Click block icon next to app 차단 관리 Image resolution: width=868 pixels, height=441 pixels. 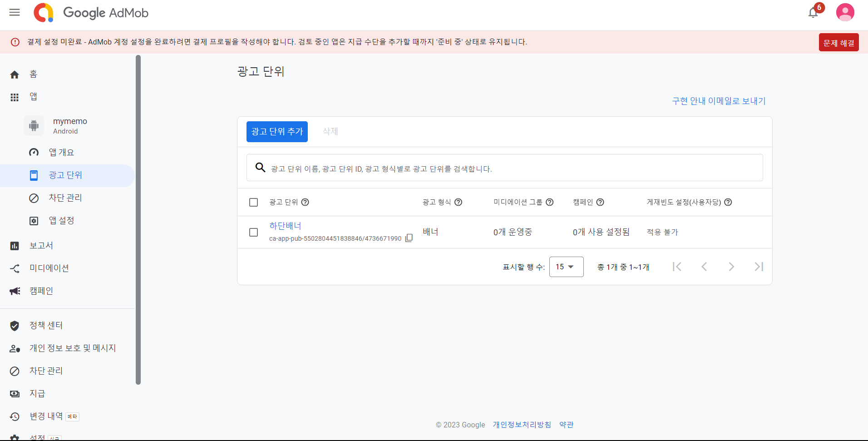click(x=34, y=198)
